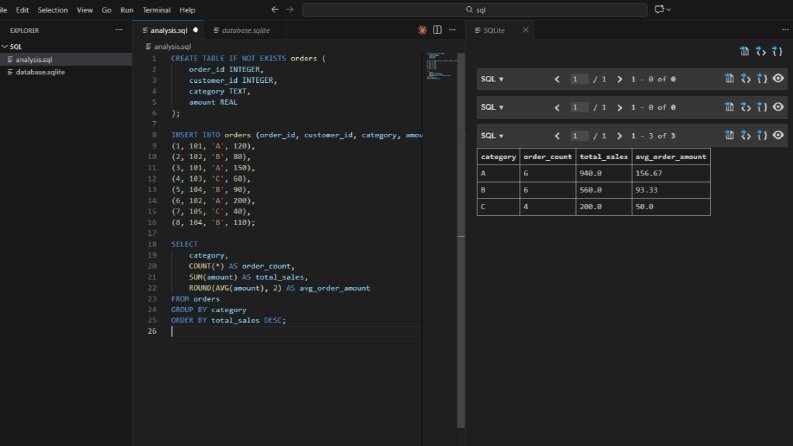793x446 pixels.
Task: Open editor More Actions ellipsis menu
Action: [x=452, y=30]
